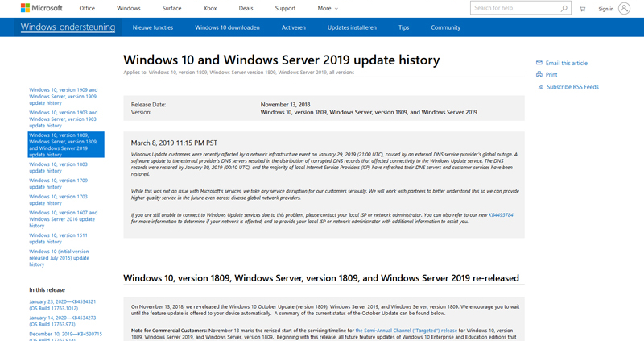644x341 pixels.
Task: Open the Office menu item
Action: click(87, 8)
